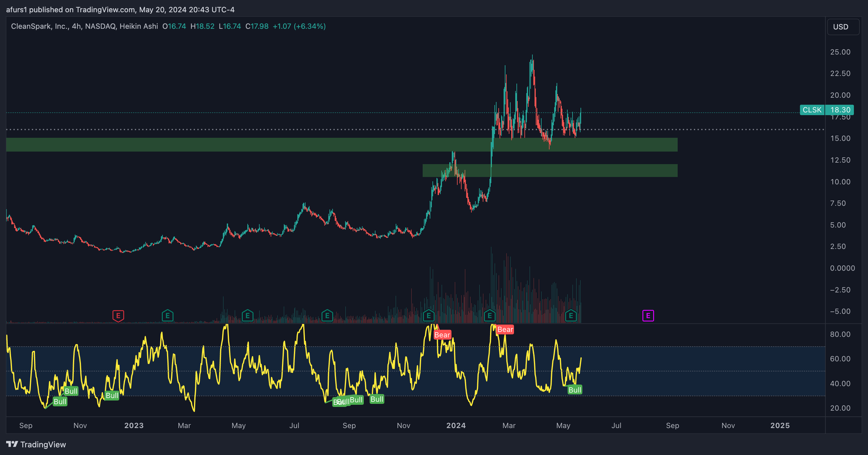Click the 60.00 oscillator axis label

[x=840, y=359]
